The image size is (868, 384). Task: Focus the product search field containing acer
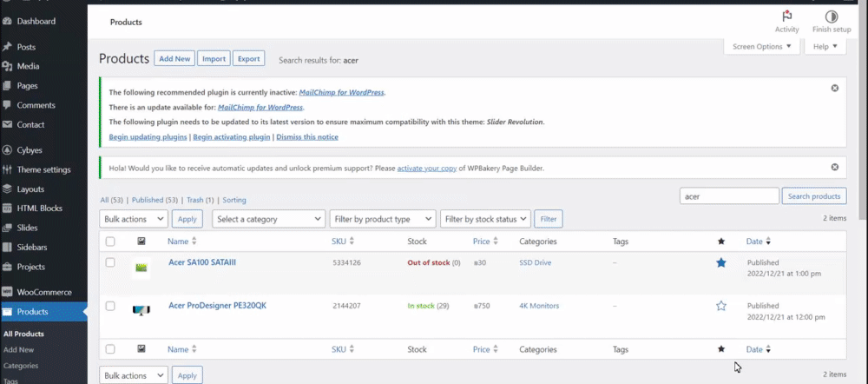click(729, 196)
